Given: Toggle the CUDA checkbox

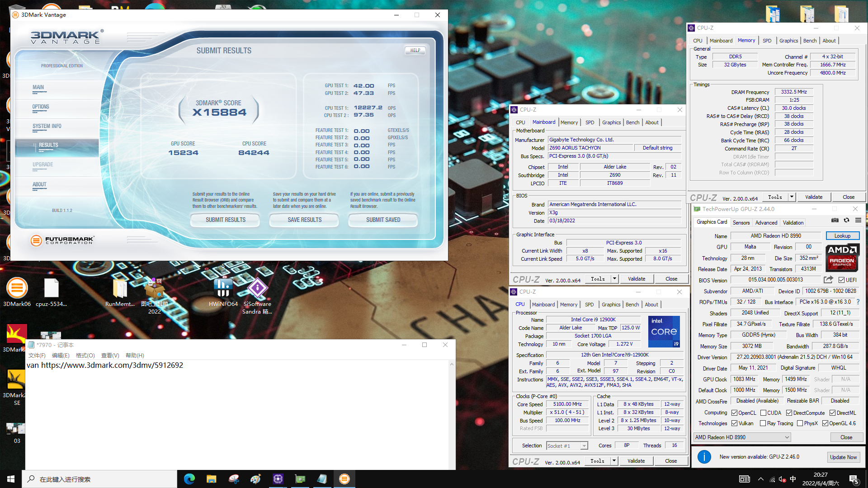Looking at the screenshot, I should 763,413.
